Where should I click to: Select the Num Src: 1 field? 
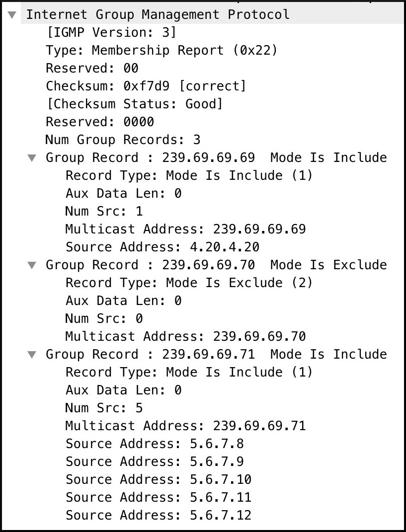pos(104,212)
